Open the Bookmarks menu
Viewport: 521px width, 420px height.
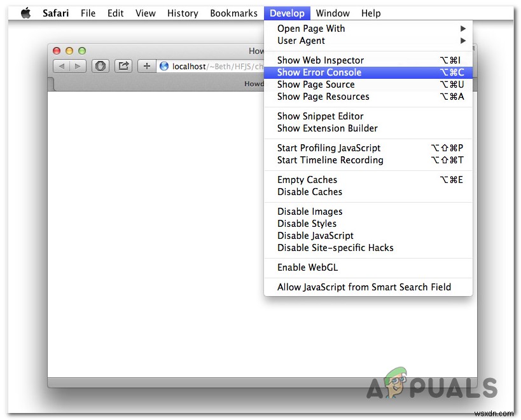tap(233, 13)
